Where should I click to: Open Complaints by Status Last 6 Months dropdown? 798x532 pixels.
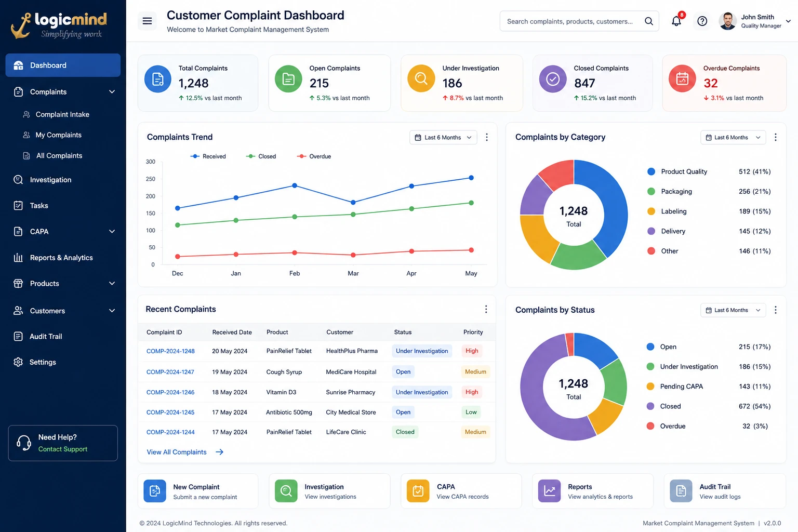pyautogui.click(x=733, y=310)
